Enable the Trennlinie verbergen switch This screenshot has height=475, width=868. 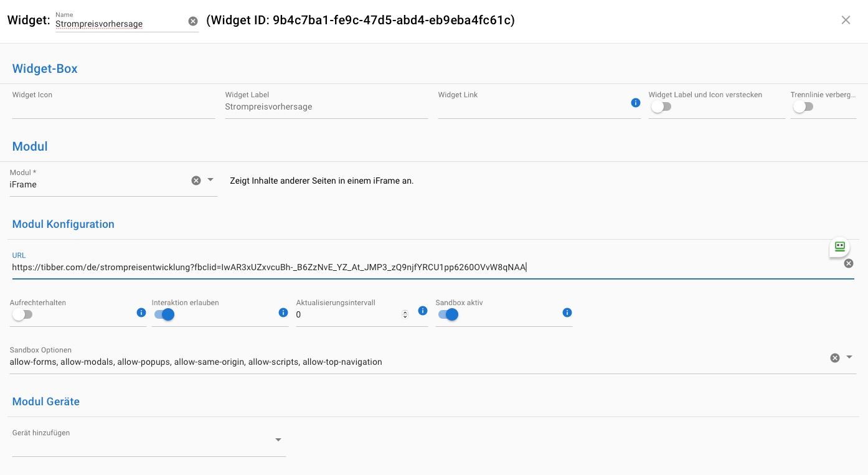(x=803, y=106)
